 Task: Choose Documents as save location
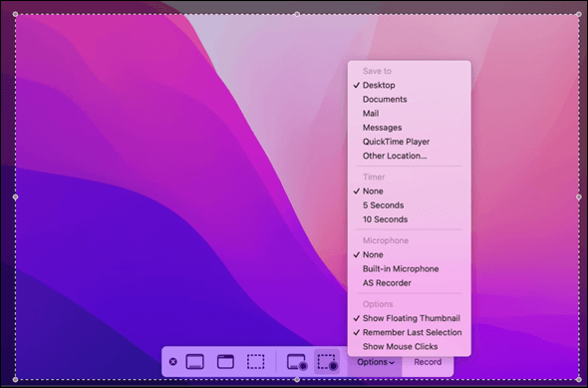pyautogui.click(x=410, y=100)
